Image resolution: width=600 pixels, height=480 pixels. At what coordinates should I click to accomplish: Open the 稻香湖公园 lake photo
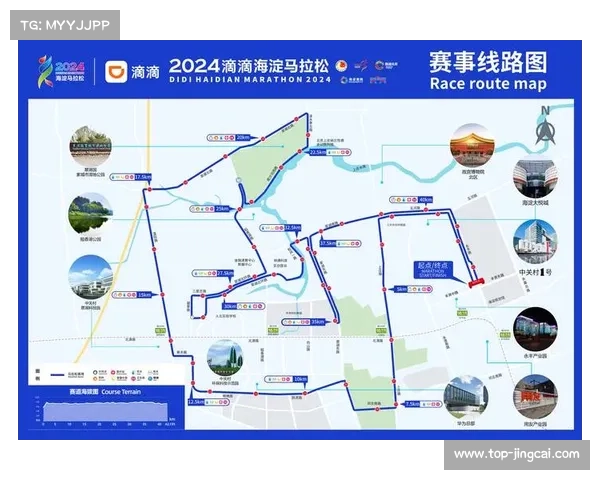91,214
